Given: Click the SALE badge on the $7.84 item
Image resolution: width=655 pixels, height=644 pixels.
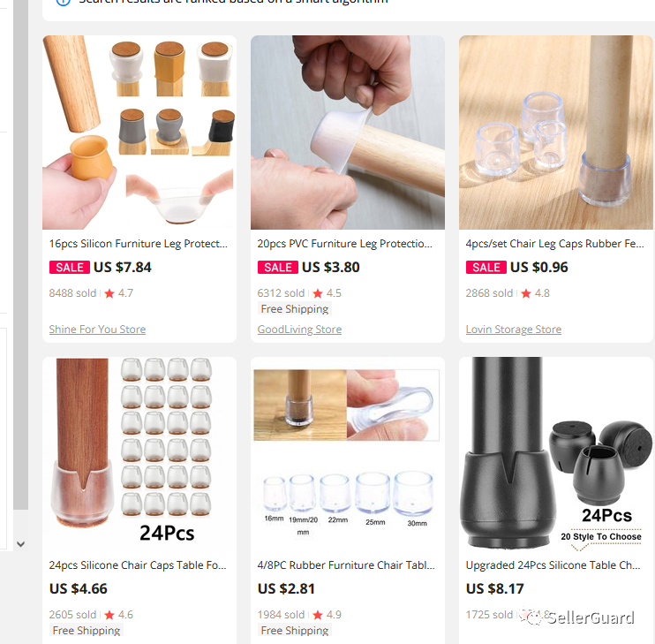Looking at the screenshot, I should point(70,268).
